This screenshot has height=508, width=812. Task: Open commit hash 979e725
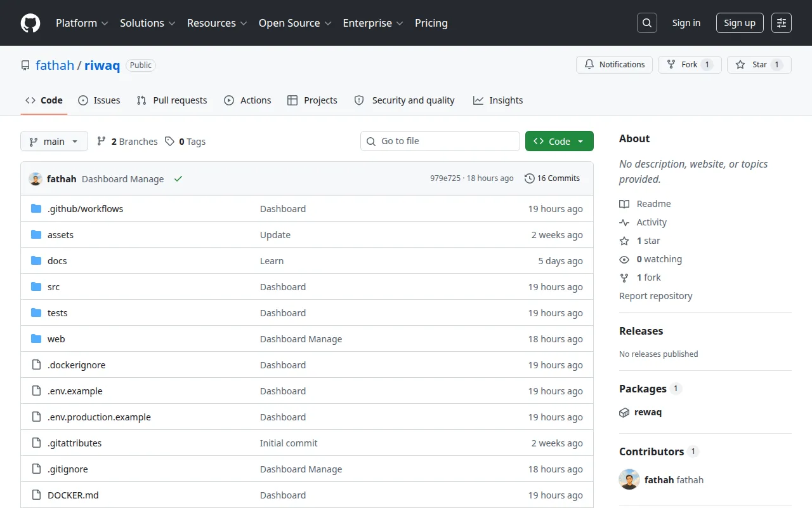click(x=445, y=178)
